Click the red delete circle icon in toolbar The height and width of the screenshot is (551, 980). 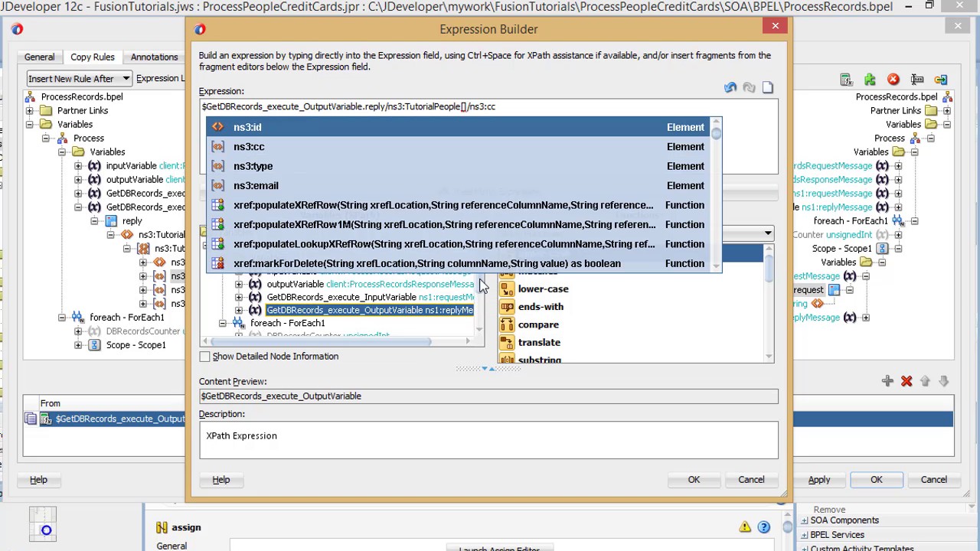(893, 79)
